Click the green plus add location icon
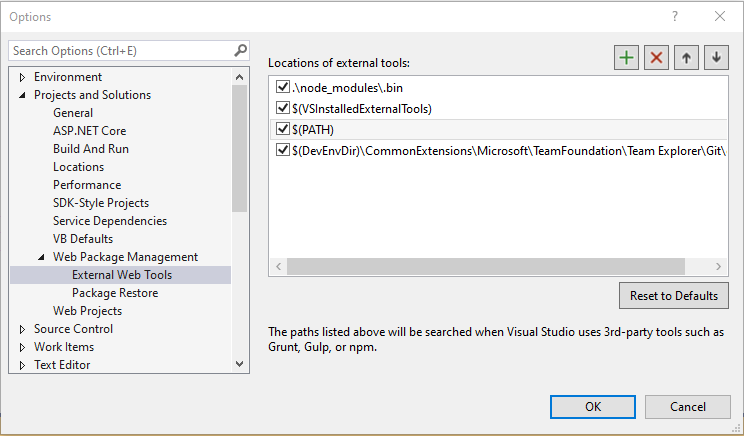744x436 pixels. (627, 58)
